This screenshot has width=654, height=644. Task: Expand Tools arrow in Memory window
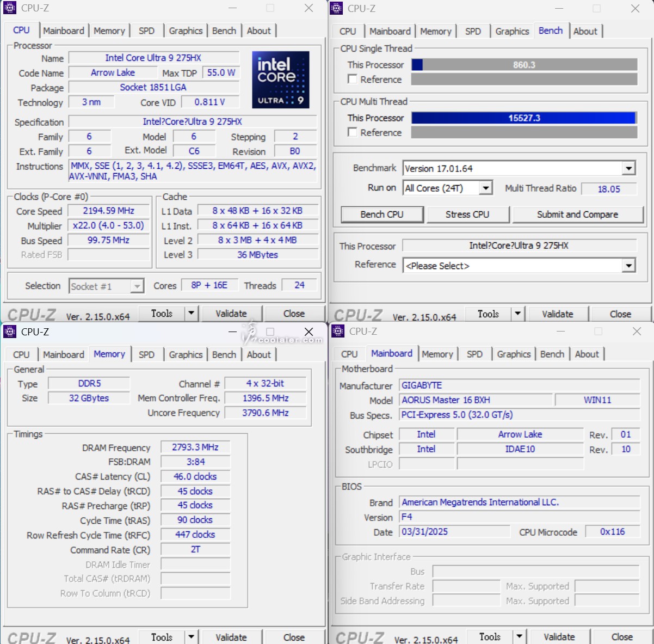[x=191, y=637]
